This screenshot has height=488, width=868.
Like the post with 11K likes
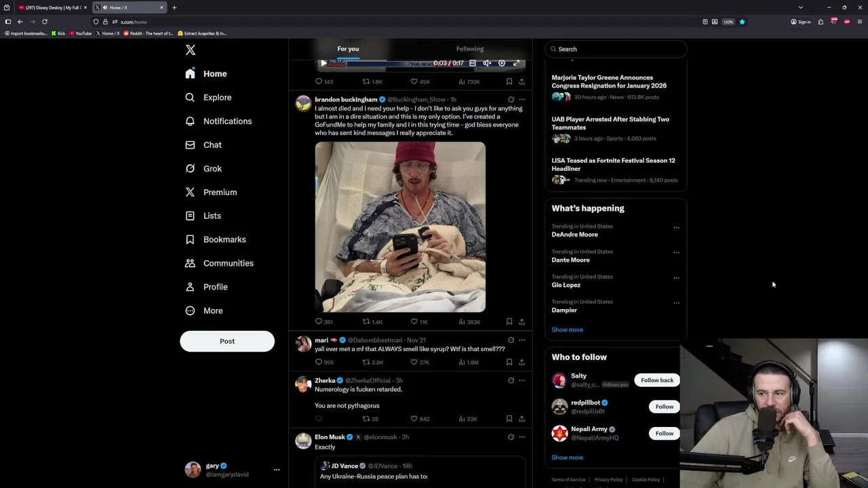(419, 322)
